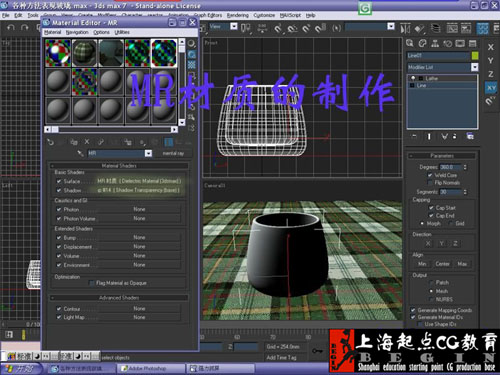This screenshot has height=375, width=500.
Task: Click Get Material icon in Material Editor
Action: 50,142
